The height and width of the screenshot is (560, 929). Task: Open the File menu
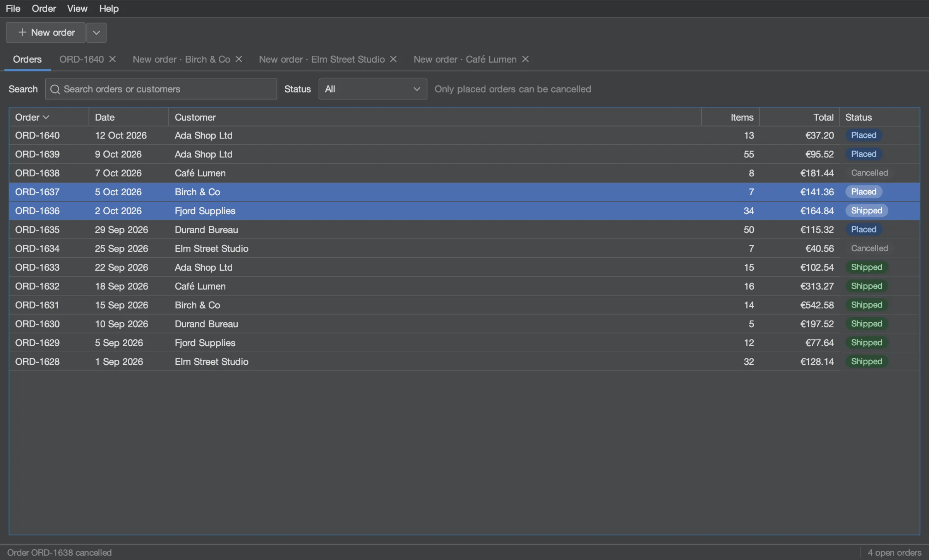13,9
